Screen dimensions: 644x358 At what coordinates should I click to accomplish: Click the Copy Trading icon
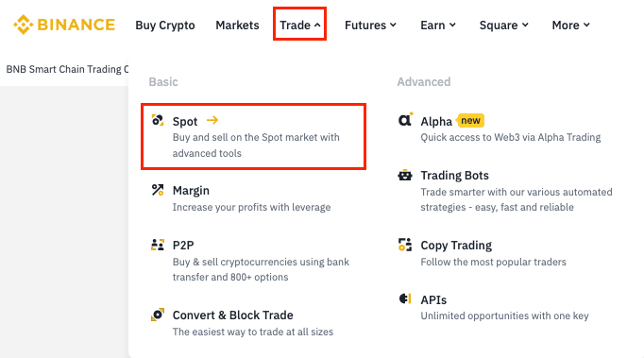405,244
